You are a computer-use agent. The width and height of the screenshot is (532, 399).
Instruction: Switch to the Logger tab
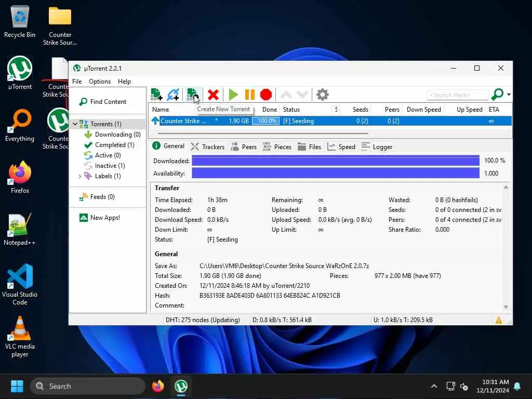pos(377,147)
